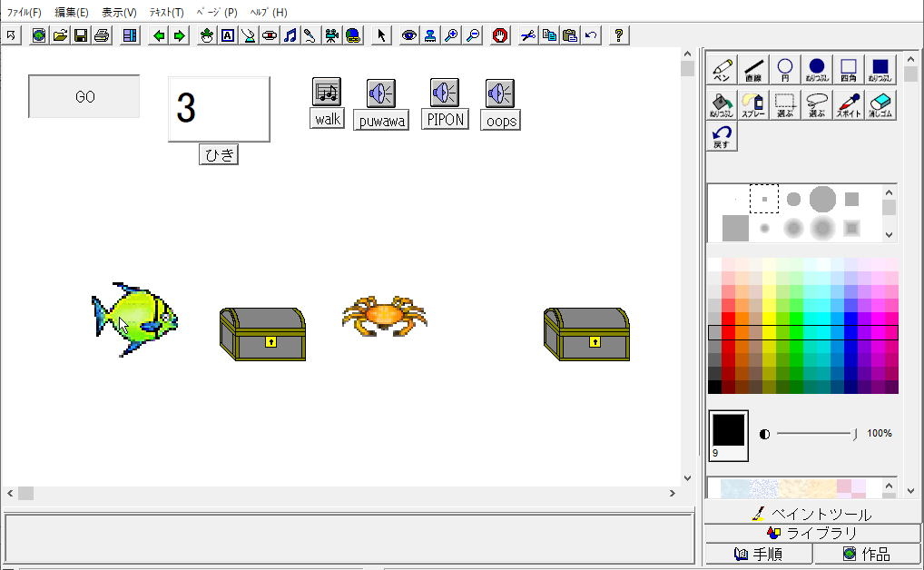Activate the rectangular 選ぶ selection tool
This screenshot has height=570, width=924.
click(x=785, y=105)
